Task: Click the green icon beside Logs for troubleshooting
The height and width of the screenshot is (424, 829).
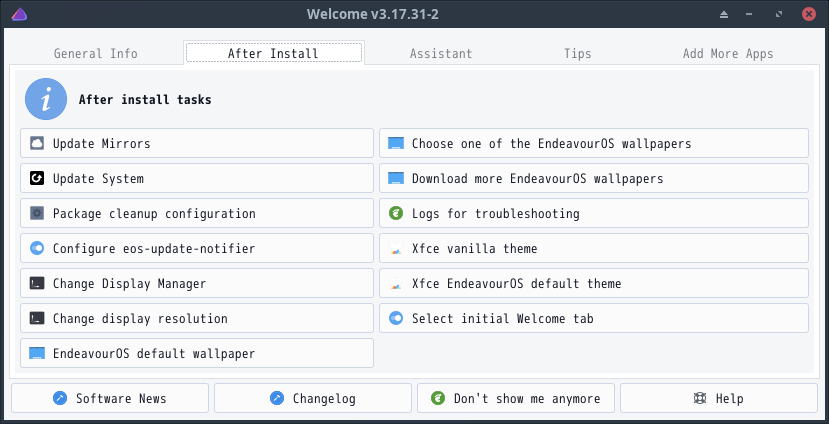Action: pyautogui.click(x=396, y=213)
